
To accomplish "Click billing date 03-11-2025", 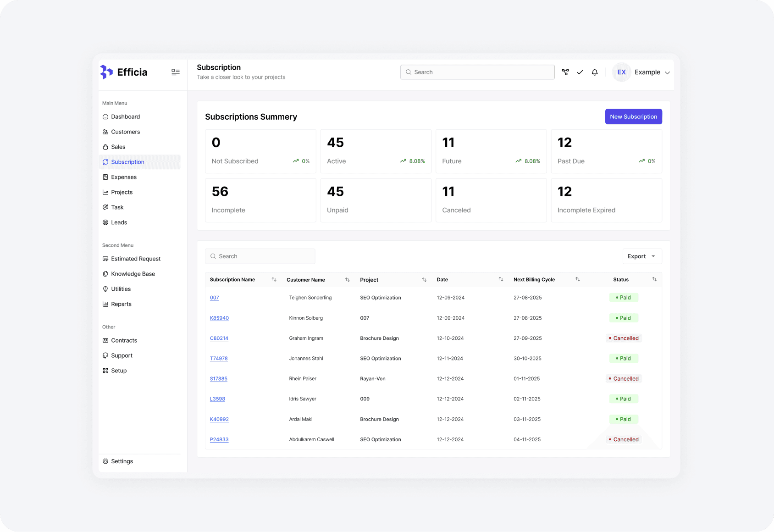I will 527,419.
